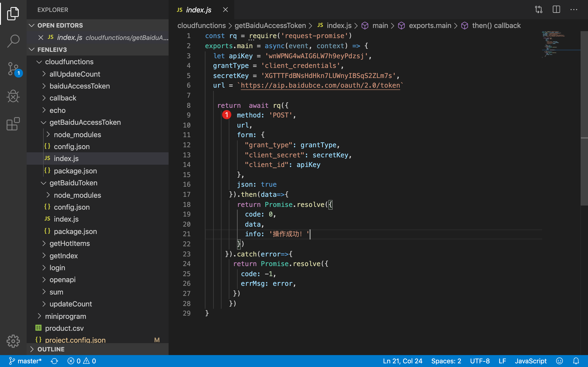Click the Manage gear icon
The height and width of the screenshot is (367, 588).
pos(13,341)
